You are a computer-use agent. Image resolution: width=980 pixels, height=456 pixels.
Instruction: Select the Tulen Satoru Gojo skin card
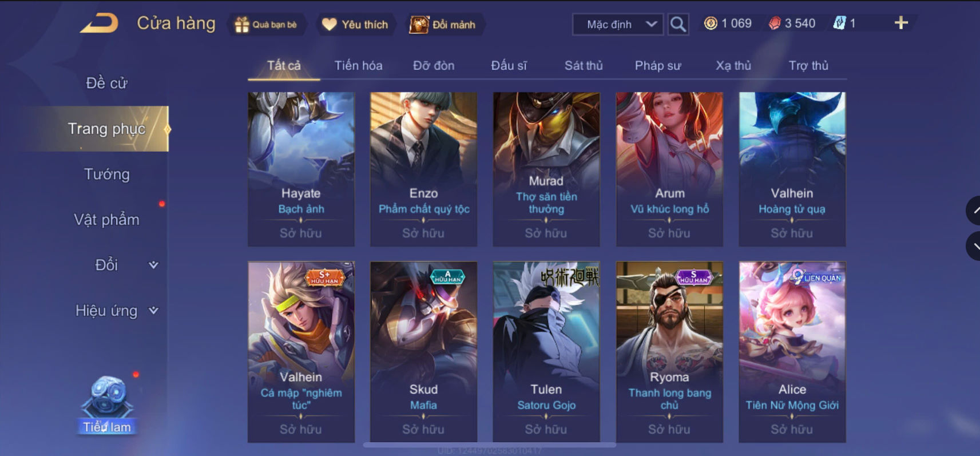coord(546,352)
